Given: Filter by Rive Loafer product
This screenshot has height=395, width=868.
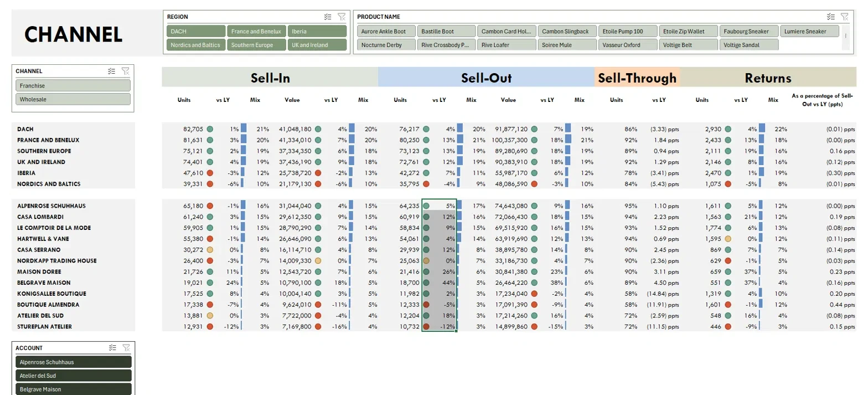Looking at the screenshot, I should pos(507,45).
